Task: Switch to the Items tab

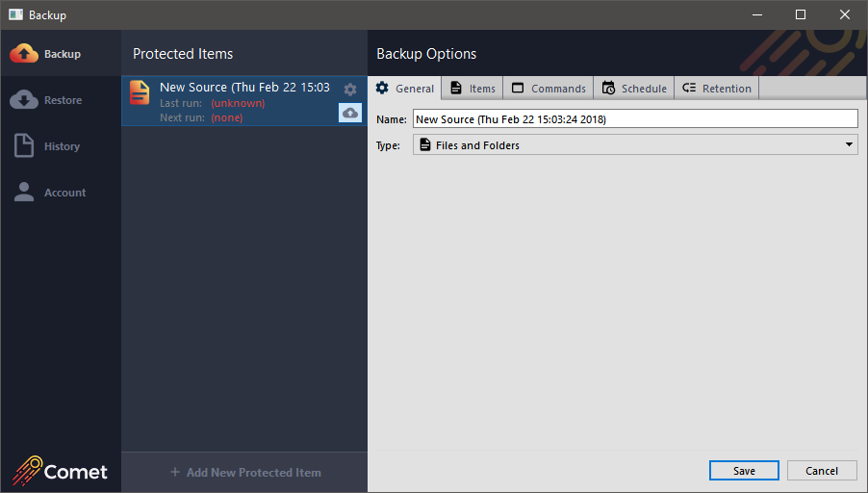Action: point(472,89)
